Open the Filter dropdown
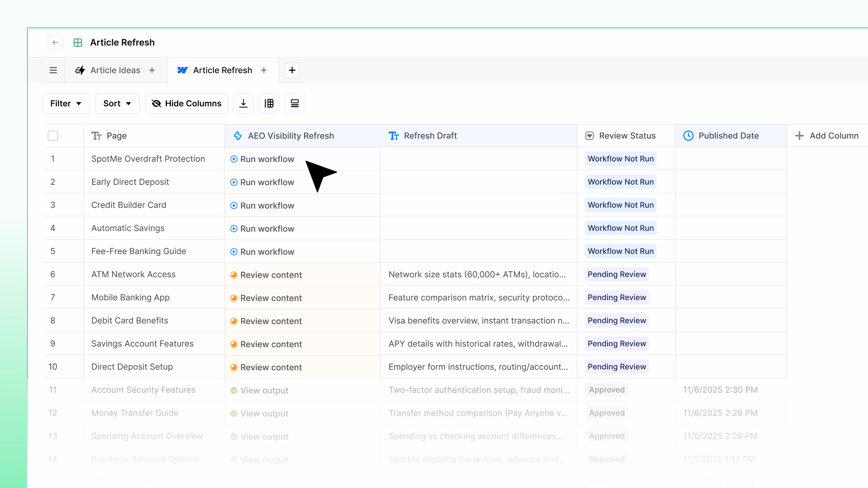Screen dimensions: 868x488 pyautogui.click(x=66, y=103)
